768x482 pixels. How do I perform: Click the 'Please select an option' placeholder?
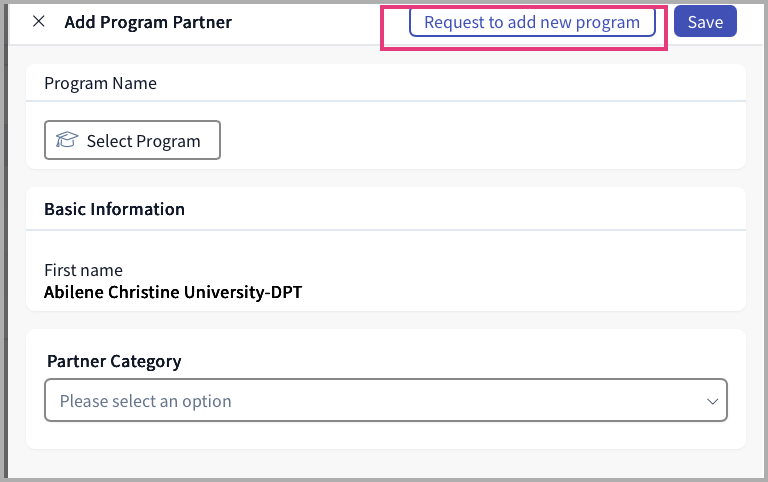[x=146, y=401]
